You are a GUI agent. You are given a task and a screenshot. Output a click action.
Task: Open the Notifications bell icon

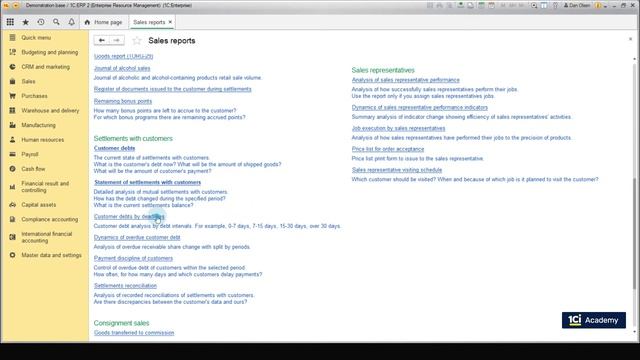[x=71, y=22]
